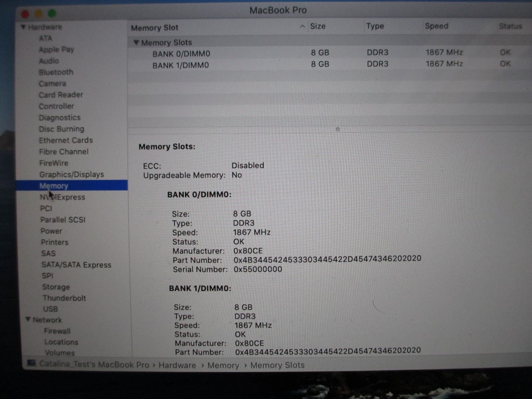Select Volumes under Network
This screenshot has height=399, width=532.
tap(60, 353)
